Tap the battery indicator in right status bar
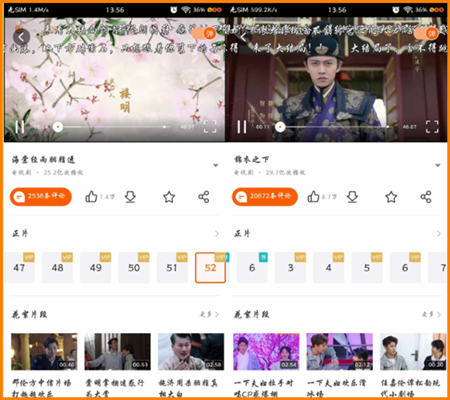 point(436,10)
